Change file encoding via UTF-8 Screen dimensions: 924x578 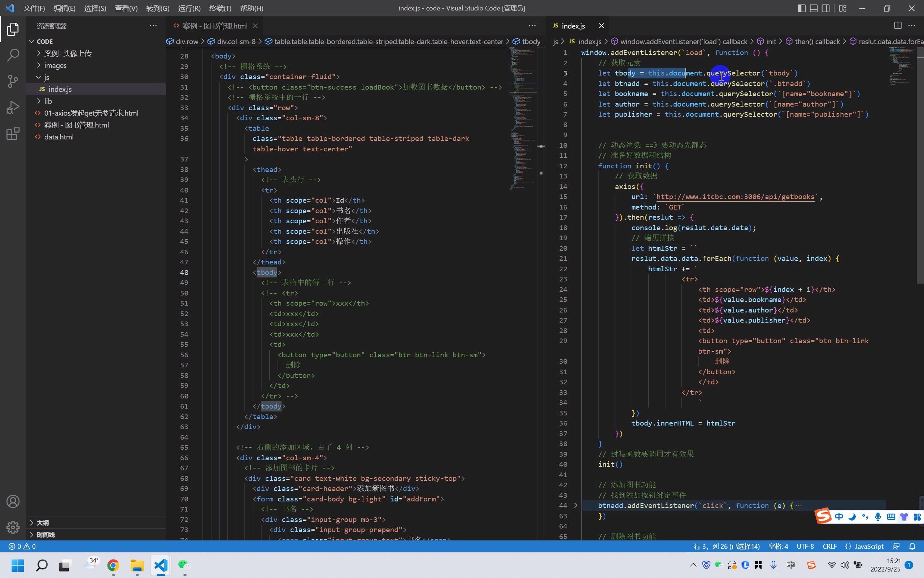tap(805, 546)
